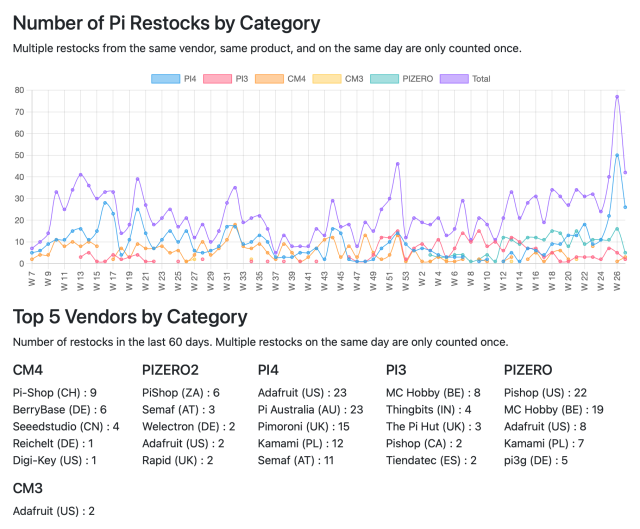Click 'Pishop (US) : 22' under PIZERO

click(x=546, y=393)
